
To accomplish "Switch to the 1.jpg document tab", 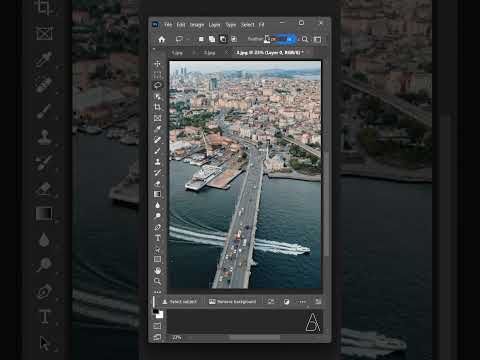I will coord(177,53).
